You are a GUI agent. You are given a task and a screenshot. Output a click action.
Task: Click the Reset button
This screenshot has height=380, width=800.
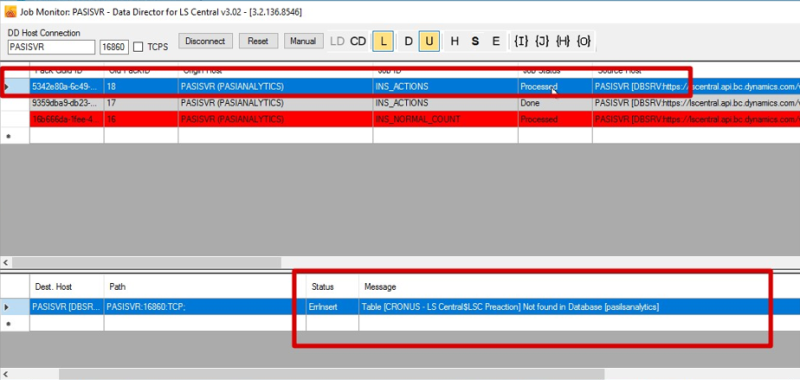(258, 41)
